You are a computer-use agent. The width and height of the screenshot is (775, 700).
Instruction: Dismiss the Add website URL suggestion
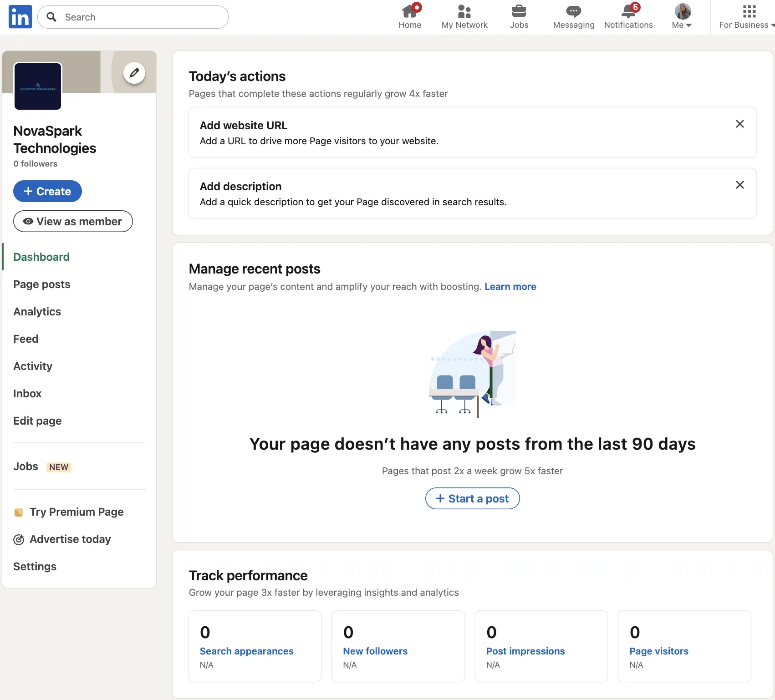coord(739,124)
